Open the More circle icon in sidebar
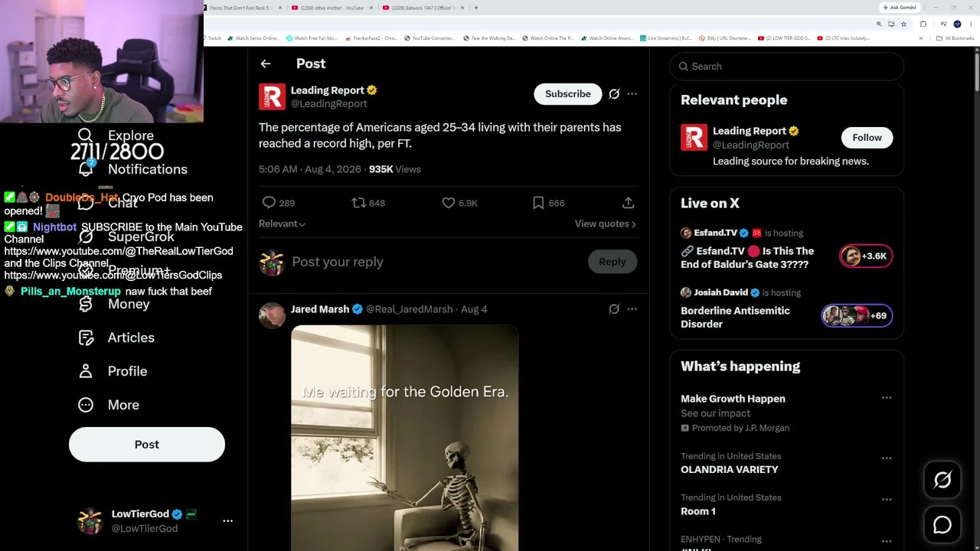This screenshot has width=980, height=551. click(x=86, y=405)
